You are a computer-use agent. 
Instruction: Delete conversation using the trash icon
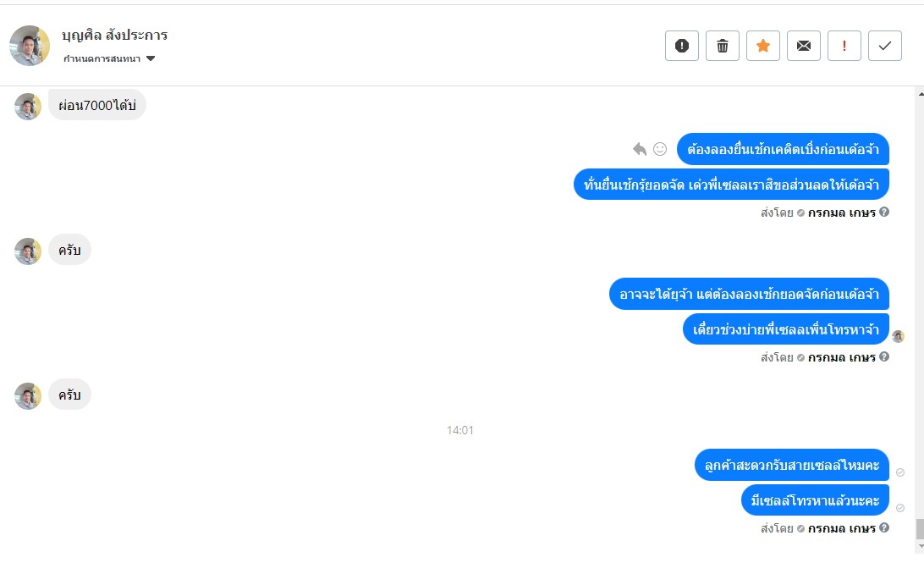coord(723,46)
